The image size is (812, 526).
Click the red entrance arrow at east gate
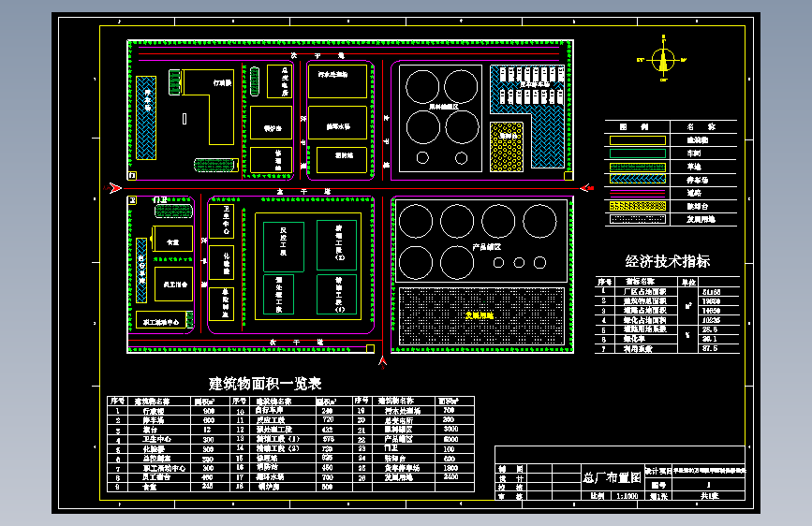coord(586,188)
